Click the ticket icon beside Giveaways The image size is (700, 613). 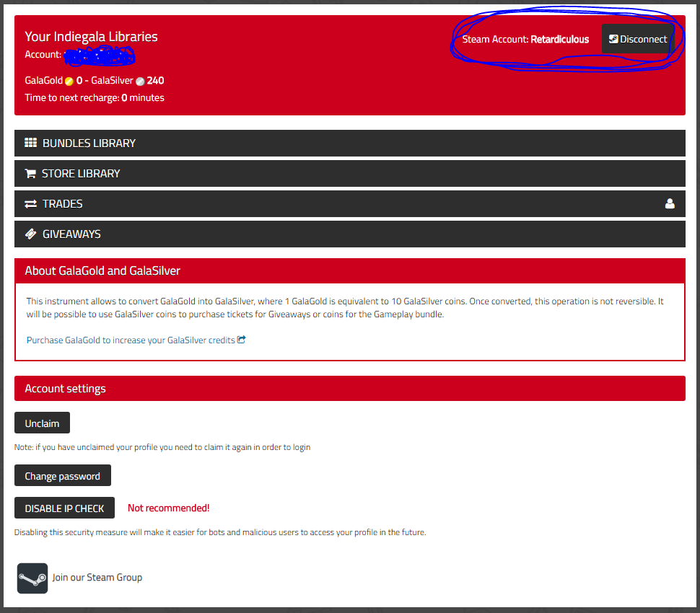30,234
